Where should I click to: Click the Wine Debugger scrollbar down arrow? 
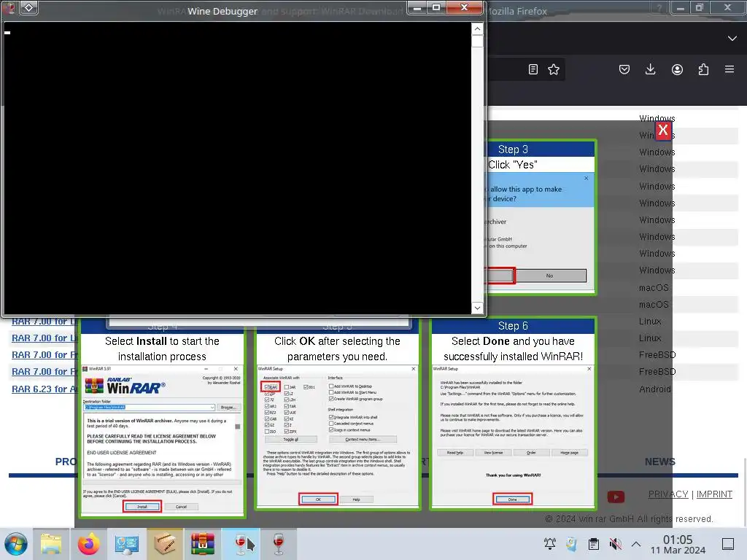[477, 308]
